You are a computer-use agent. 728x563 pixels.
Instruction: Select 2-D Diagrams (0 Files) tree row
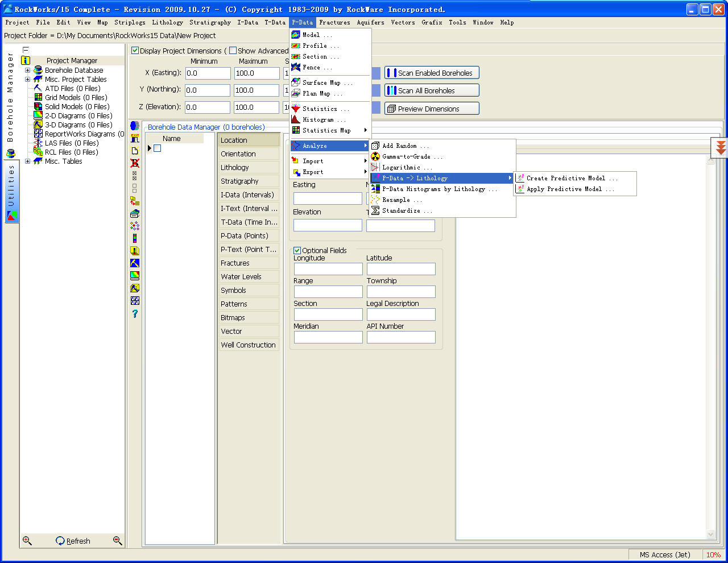tap(78, 116)
